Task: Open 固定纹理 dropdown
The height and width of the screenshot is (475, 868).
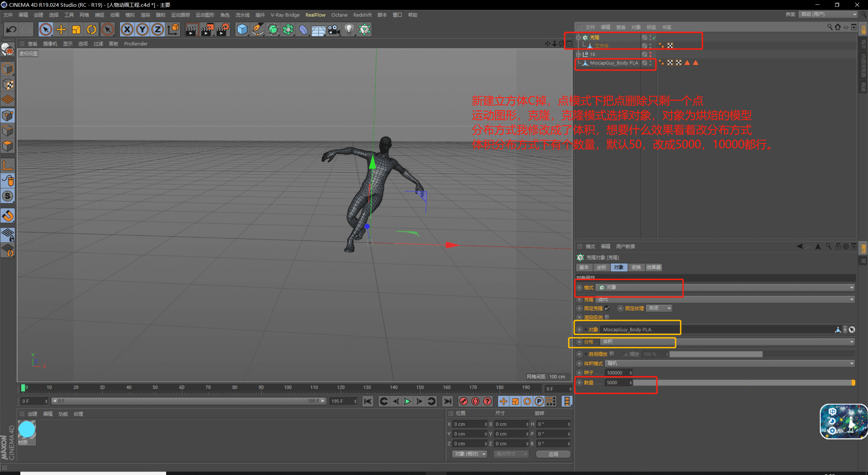Action: point(659,308)
